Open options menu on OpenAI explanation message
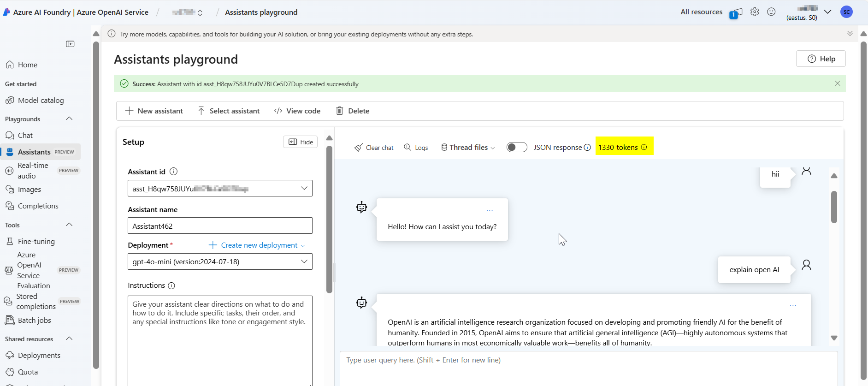 click(x=793, y=306)
